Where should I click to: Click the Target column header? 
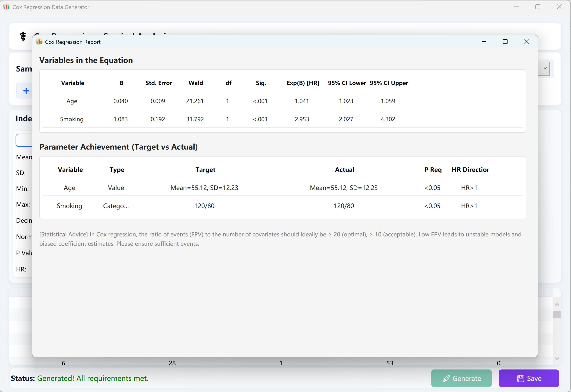tap(205, 170)
